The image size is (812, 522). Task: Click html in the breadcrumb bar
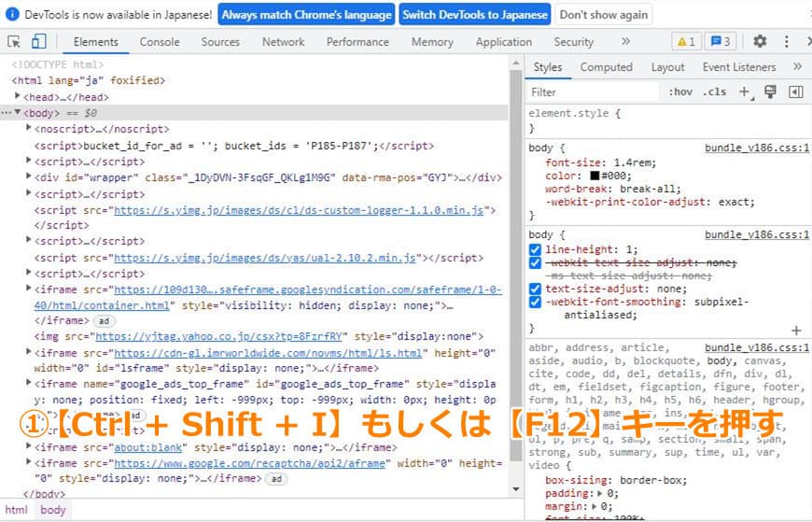pyautogui.click(x=16, y=510)
